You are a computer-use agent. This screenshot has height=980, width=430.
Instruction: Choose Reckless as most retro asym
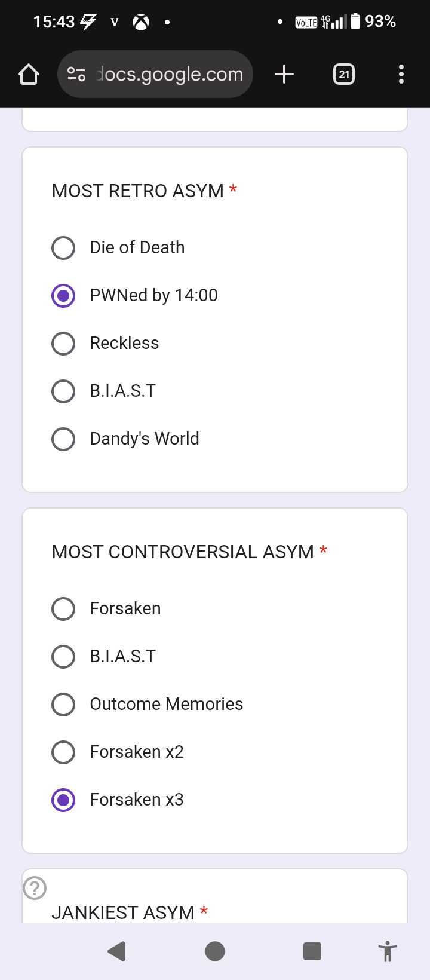(63, 344)
